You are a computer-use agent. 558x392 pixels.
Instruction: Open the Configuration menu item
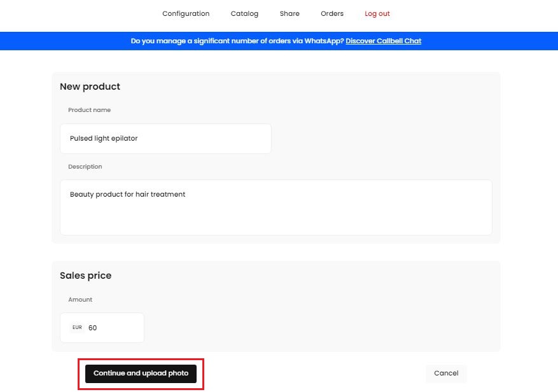point(186,14)
